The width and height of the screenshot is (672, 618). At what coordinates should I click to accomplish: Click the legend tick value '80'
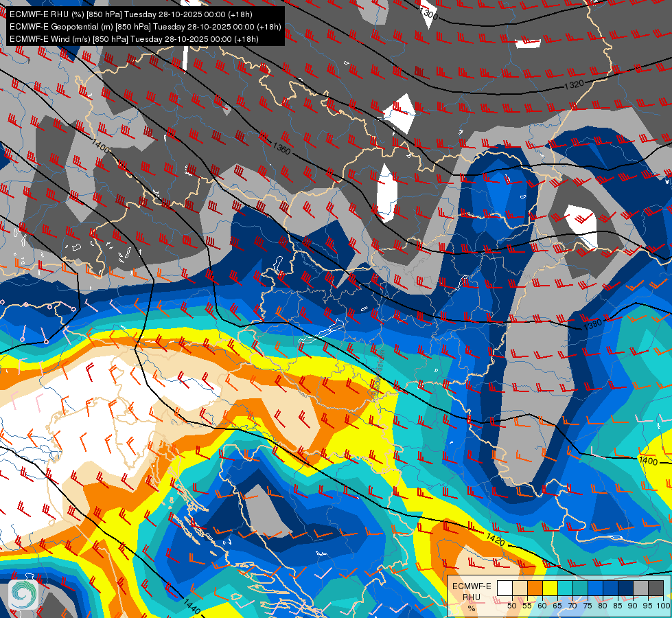(x=603, y=606)
